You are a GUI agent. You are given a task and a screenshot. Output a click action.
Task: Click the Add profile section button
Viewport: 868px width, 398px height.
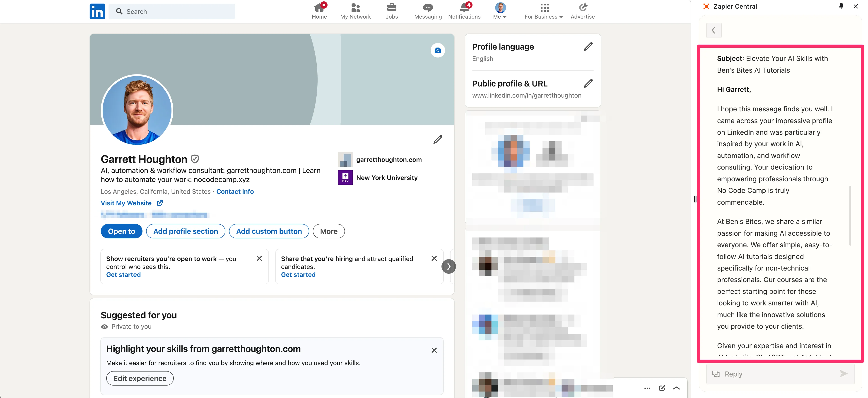pyautogui.click(x=185, y=231)
